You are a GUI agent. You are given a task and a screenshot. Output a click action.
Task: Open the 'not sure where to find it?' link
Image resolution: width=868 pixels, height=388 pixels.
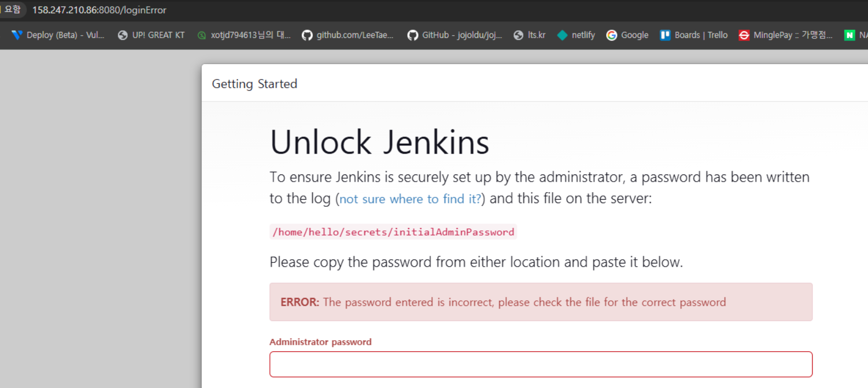(x=410, y=199)
